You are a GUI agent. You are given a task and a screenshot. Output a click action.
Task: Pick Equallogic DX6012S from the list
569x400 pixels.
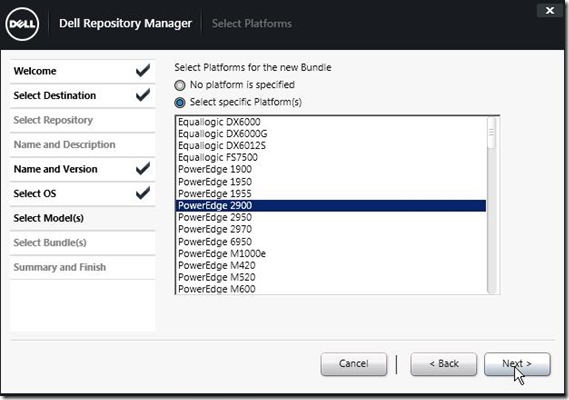[331, 146]
